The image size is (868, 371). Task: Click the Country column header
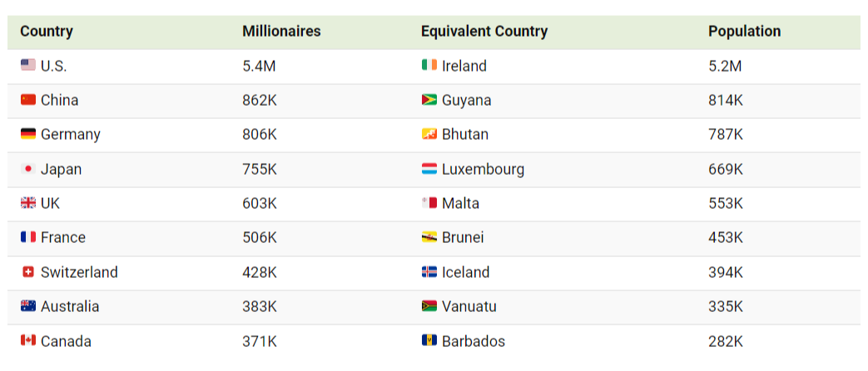tap(47, 31)
